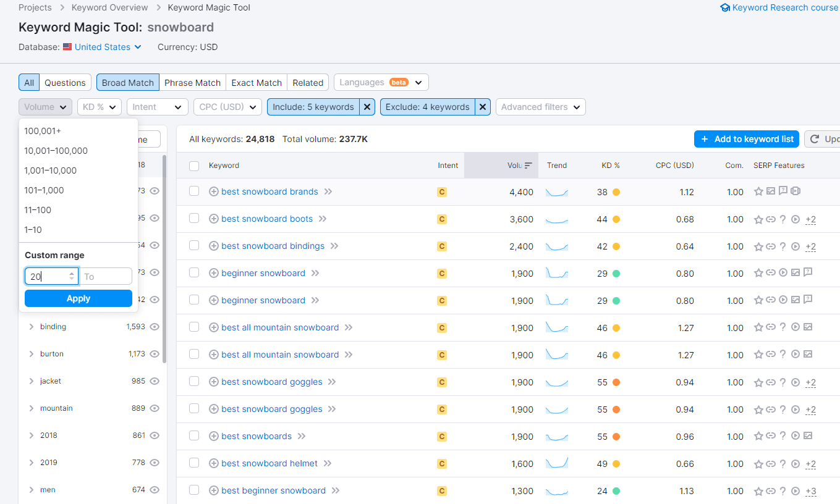The image size is (840, 504).
Task: Click the sitelinks icon for "best snowboard boots"
Action: [x=770, y=219]
